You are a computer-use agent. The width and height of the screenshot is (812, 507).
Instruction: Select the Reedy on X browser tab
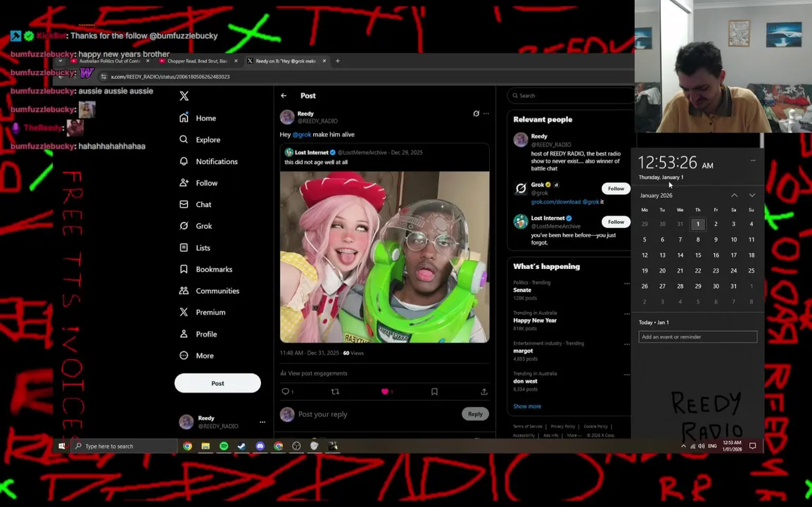click(x=286, y=61)
